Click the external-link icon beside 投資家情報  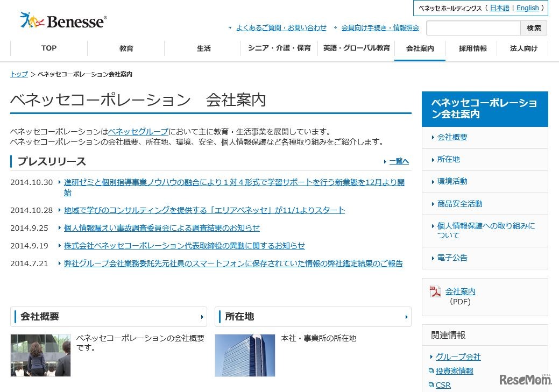pos(431,370)
